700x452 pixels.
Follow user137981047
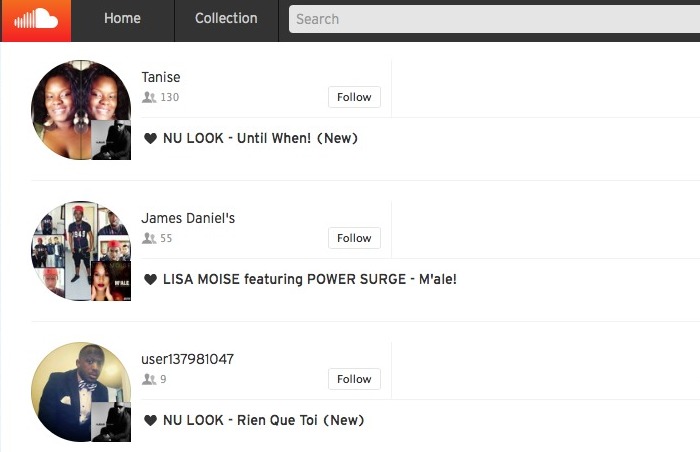click(x=354, y=379)
